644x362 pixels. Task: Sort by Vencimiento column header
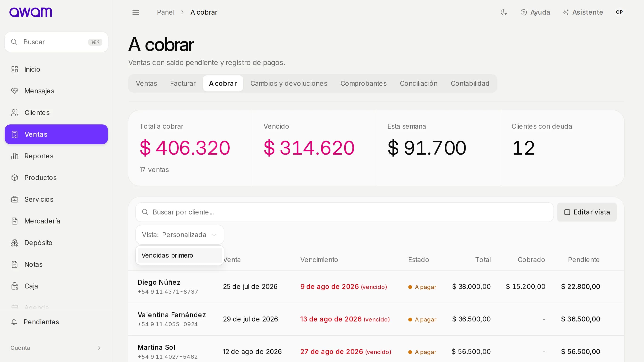[319, 260]
